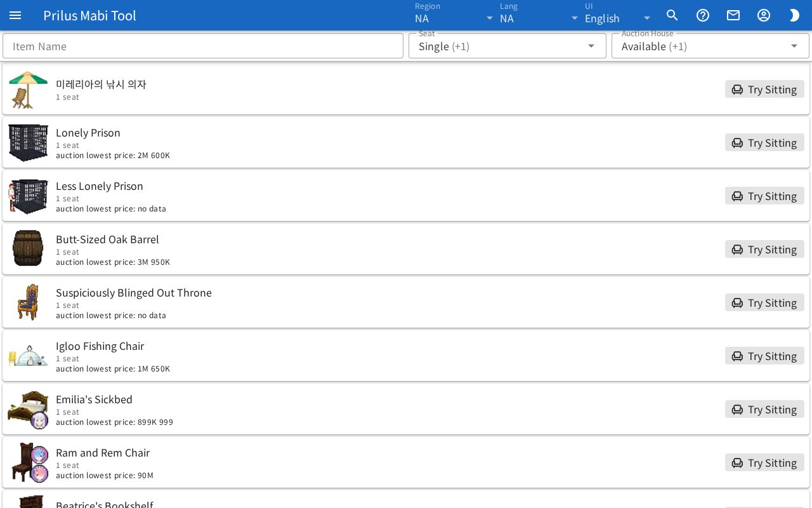Click the search magnifier icon

672,15
